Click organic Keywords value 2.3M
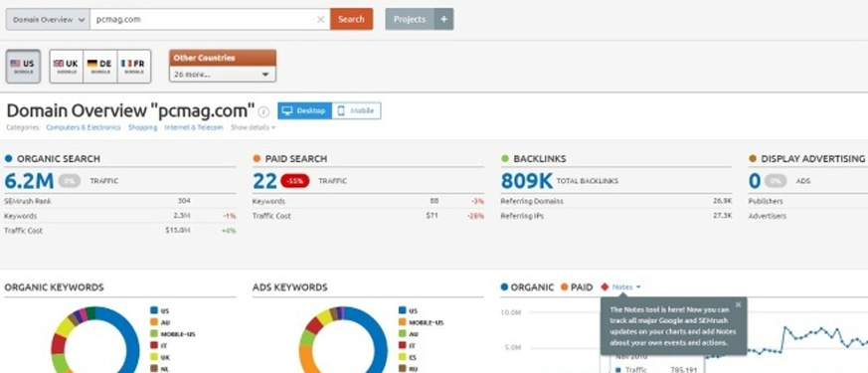Screen dimensions: 868x373 [x=182, y=216]
